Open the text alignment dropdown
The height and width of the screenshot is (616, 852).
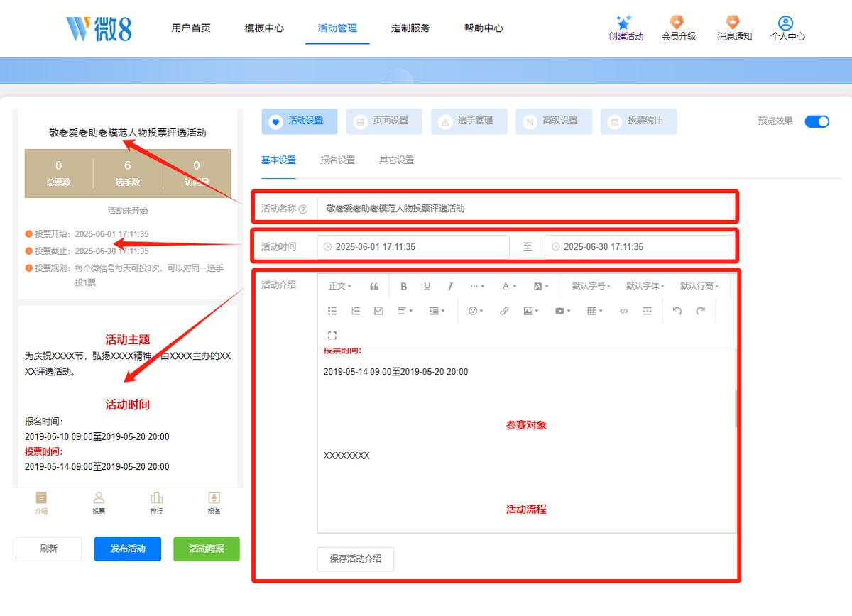405,311
